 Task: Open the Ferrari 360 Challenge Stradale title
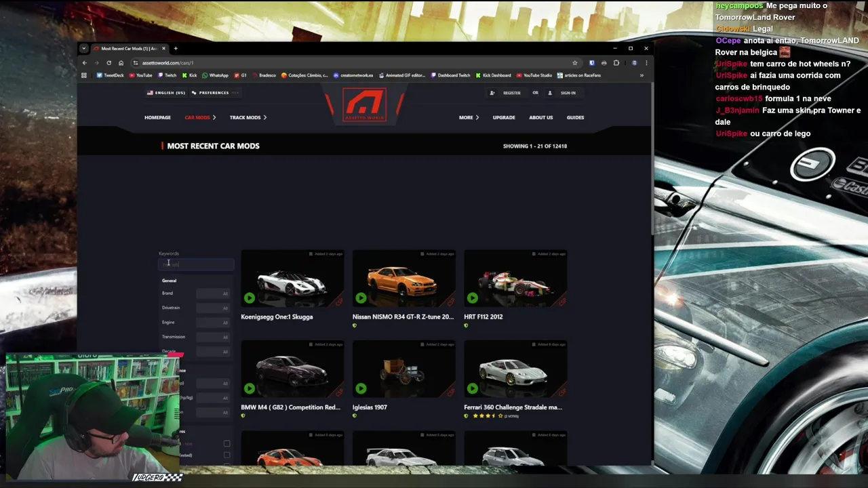(x=513, y=407)
